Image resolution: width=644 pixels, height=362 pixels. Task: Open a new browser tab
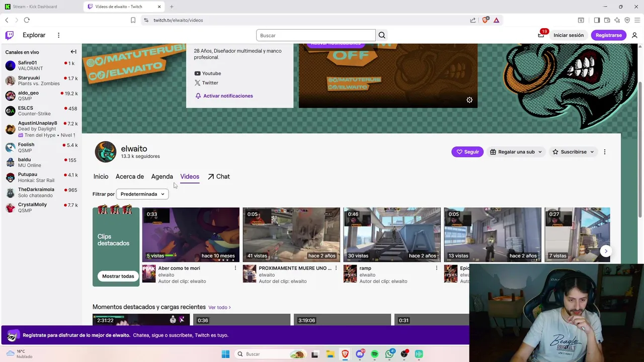[x=172, y=7]
